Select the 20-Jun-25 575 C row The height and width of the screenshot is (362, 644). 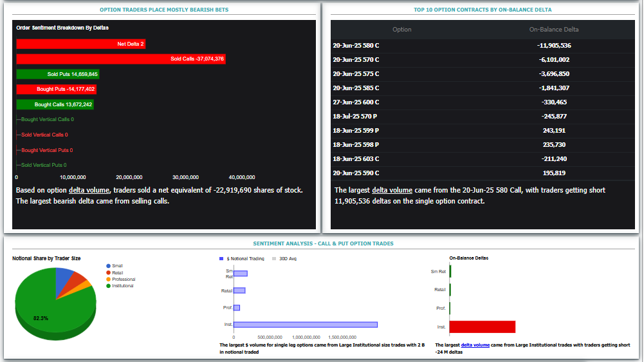[x=483, y=74]
